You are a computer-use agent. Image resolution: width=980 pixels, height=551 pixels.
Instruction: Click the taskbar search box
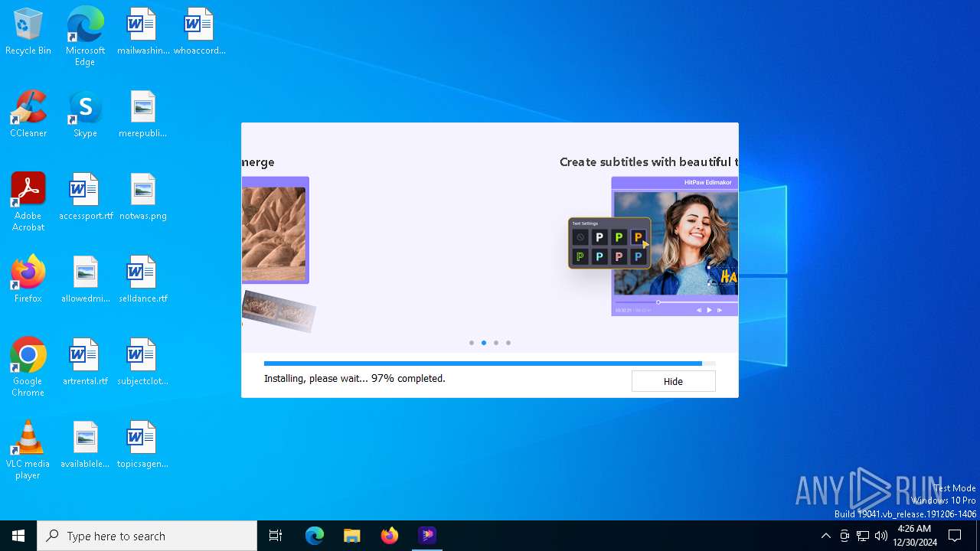pyautogui.click(x=147, y=536)
